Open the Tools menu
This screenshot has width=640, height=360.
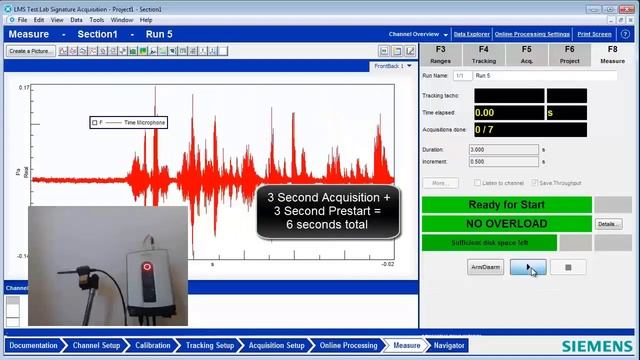coord(97,20)
